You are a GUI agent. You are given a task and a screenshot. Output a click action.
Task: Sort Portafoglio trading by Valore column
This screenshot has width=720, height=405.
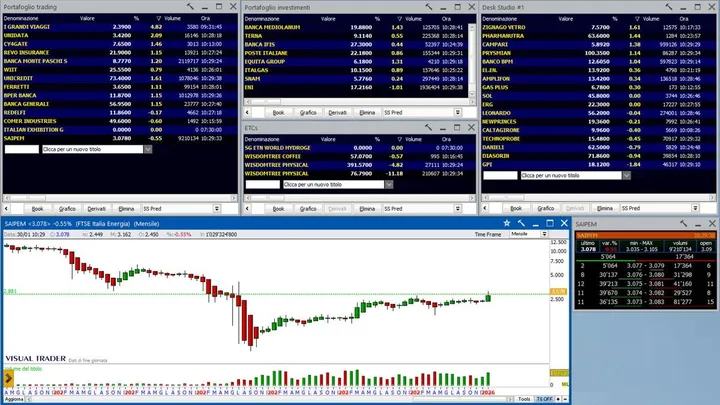coord(87,18)
